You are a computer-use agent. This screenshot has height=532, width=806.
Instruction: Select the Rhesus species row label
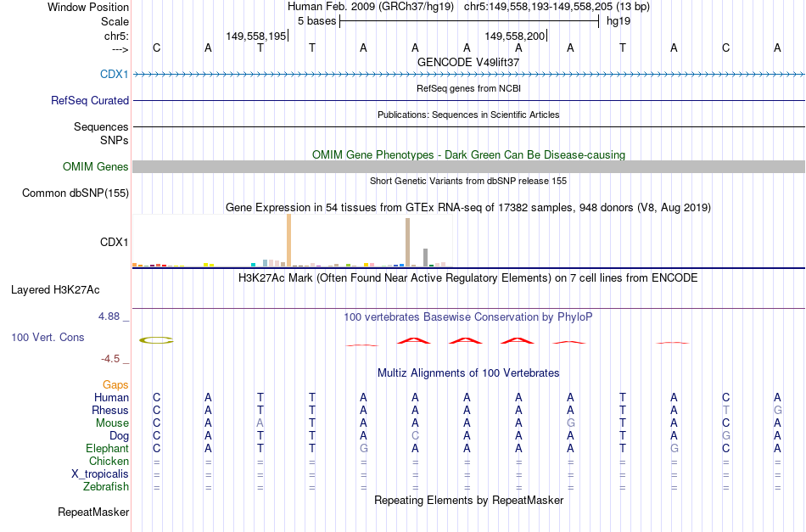click(x=110, y=410)
